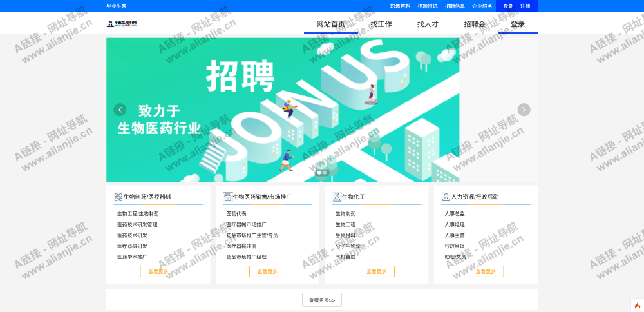Image resolution: width=644 pixels, height=312 pixels.
Task: Click the next slide arrow on banner
Action: pos(524,110)
